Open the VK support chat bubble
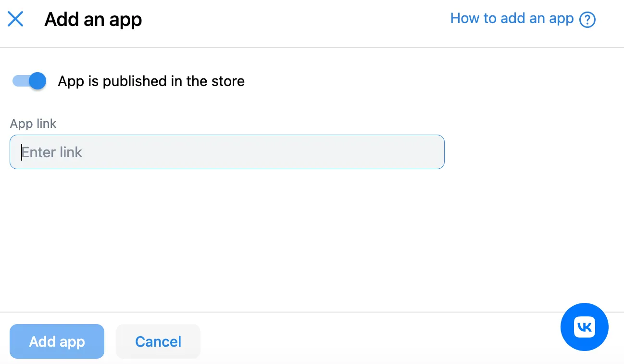The height and width of the screenshot is (364, 624). [x=585, y=327]
